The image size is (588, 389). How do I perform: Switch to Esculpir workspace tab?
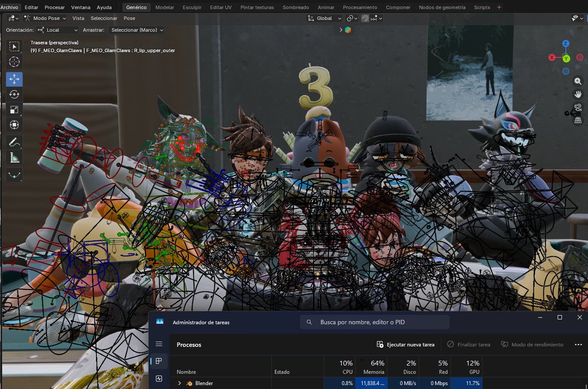point(192,7)
